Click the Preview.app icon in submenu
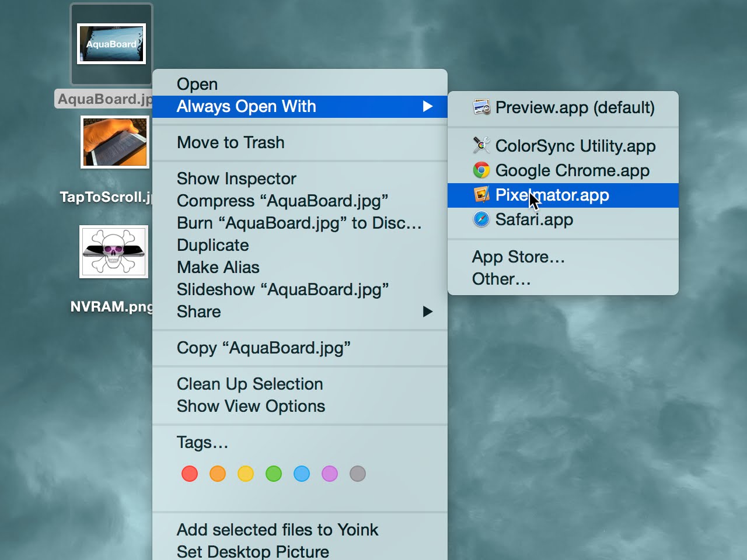Screen dimensions: 747x560 click(481, 107)
